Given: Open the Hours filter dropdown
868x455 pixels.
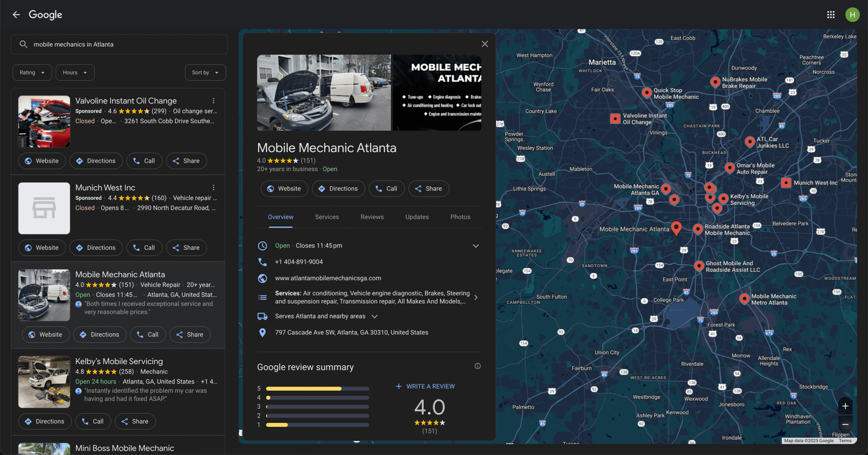Looking at the screenshot, I should click(x=75, y=73).
